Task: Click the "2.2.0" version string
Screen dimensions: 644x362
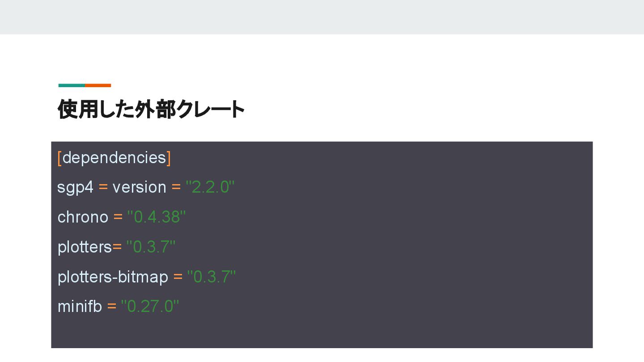Action: pyautogui.click(x=210, y=187)
